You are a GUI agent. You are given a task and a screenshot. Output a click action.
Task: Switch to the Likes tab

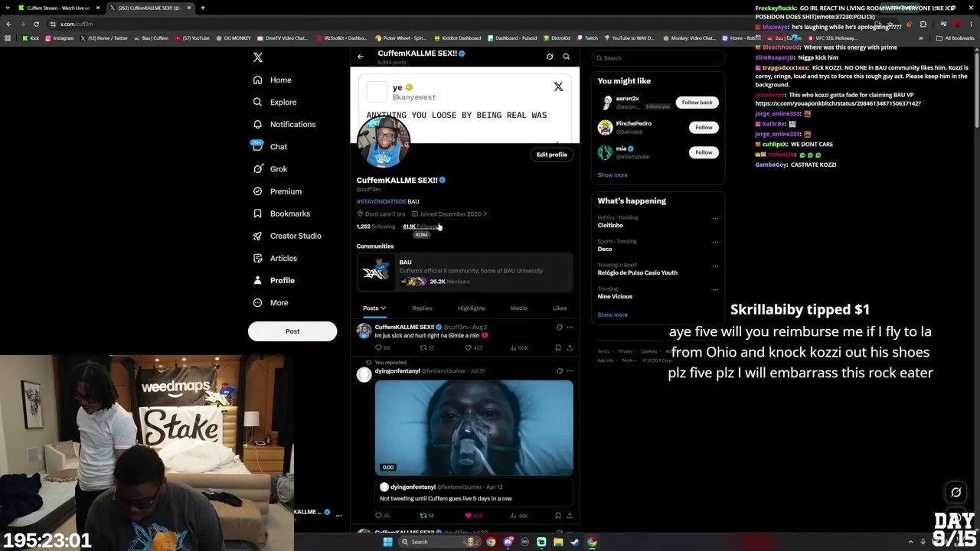[560, 308]
